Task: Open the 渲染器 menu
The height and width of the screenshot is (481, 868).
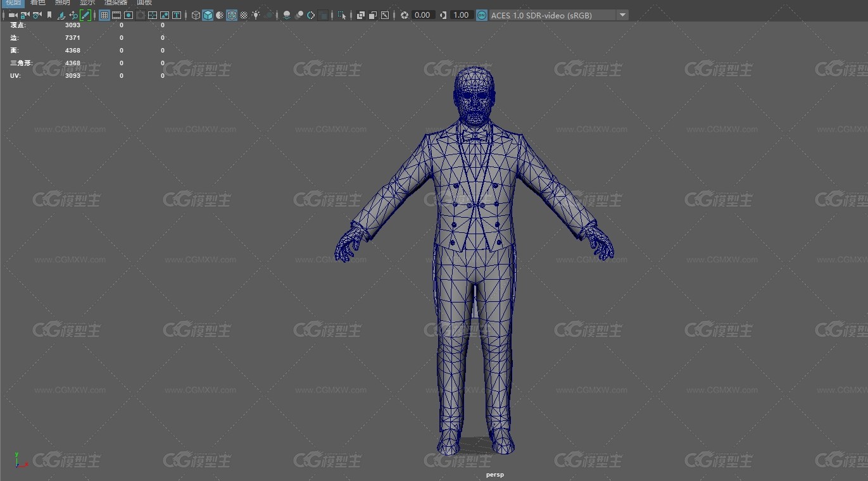Action: [116, 3]
